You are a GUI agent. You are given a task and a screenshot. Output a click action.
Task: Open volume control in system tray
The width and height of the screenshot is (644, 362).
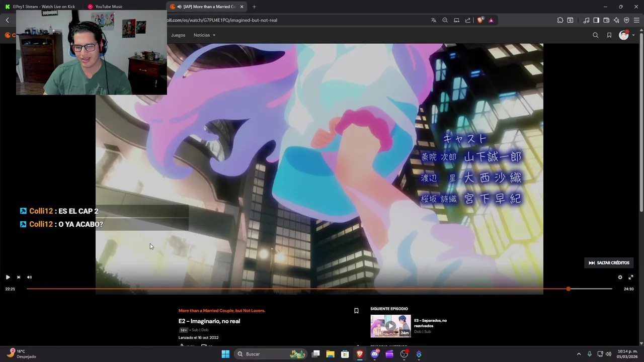point(608,354)
